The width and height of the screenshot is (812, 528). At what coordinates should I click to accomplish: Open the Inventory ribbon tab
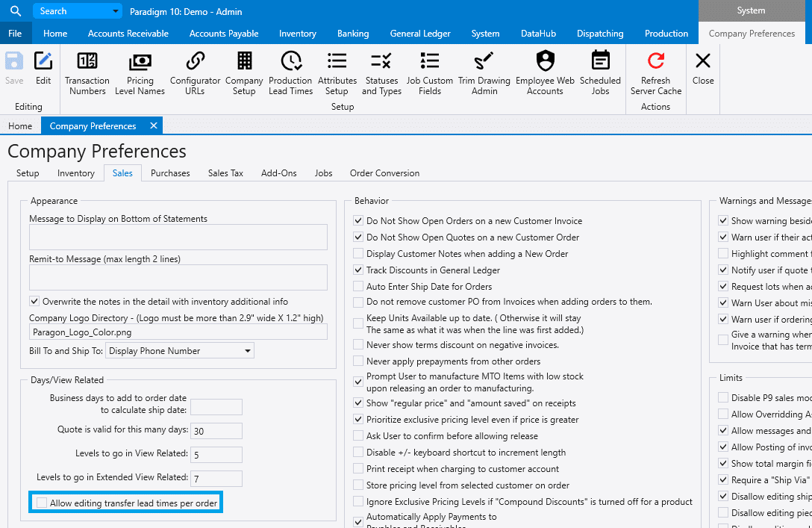tap(297, 33)
